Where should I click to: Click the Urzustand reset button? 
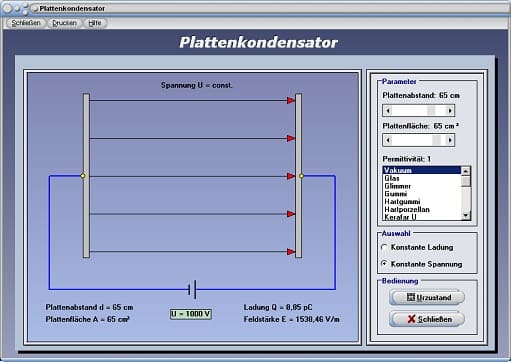(427, 297)
